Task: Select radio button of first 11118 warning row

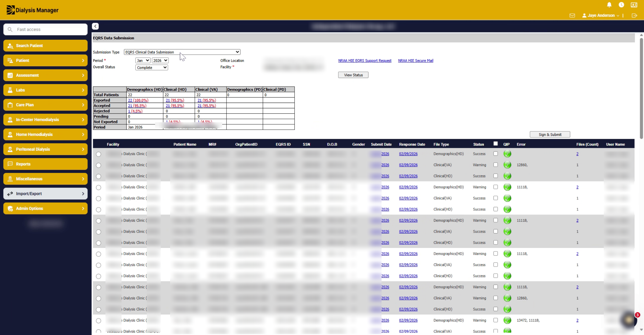Action: pos(98,187)
